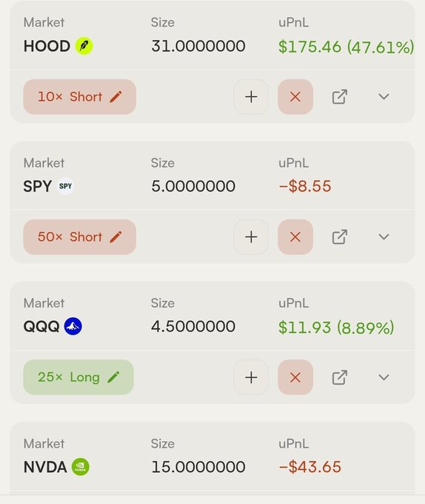
Task: Expand HOOD position details chevron
Action: coord(384,96)
